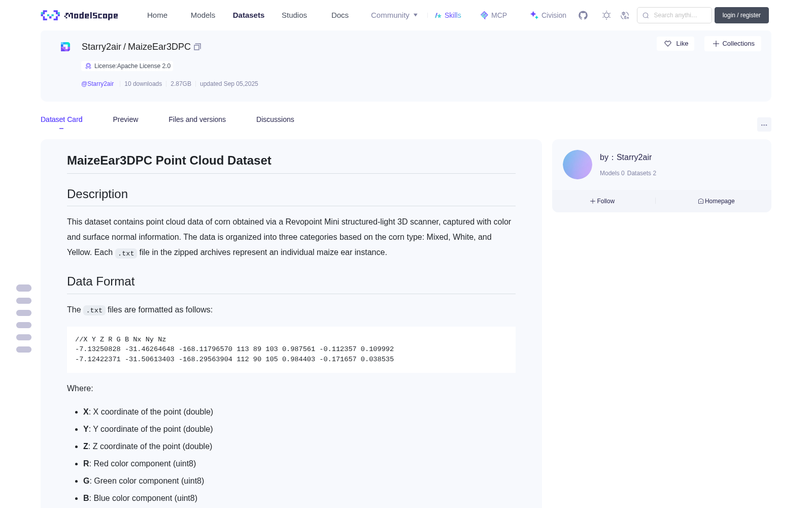Screen dimensions: 812x508
Task: Open the Files and versions tab
Action: pos(197,119)
